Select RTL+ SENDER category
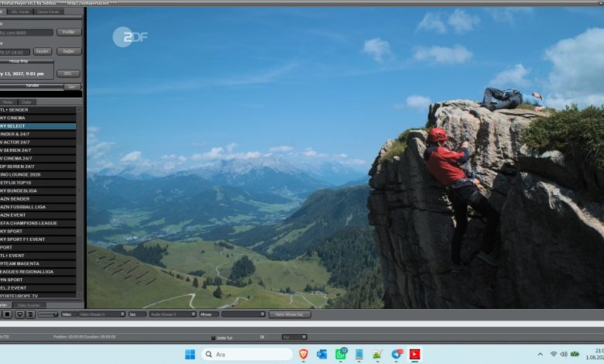Screen dimensions: 604x364 (x=38, y=110)
